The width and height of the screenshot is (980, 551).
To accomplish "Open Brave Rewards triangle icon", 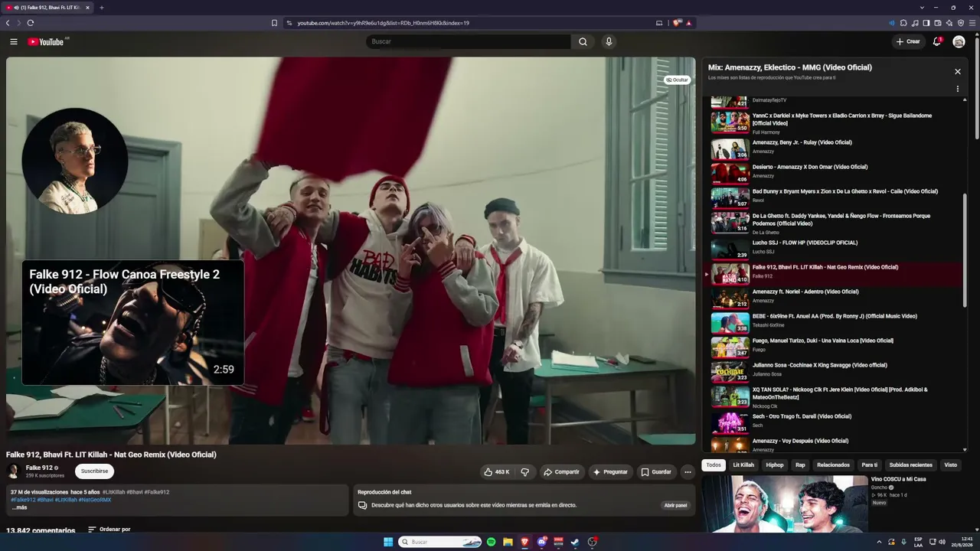I will pyautogui.click(x=689, y=23).
